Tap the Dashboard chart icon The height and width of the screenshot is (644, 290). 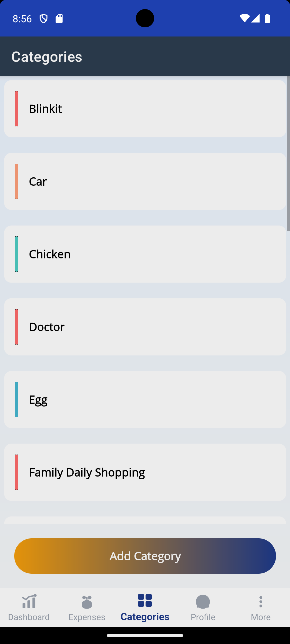coord(29,601)
